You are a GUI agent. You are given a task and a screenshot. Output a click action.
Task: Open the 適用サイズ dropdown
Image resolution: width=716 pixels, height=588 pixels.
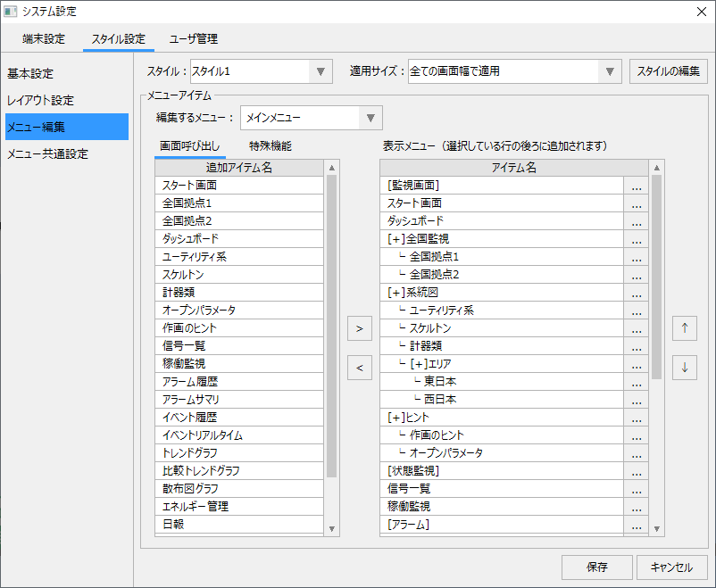(x=610, y=71)
